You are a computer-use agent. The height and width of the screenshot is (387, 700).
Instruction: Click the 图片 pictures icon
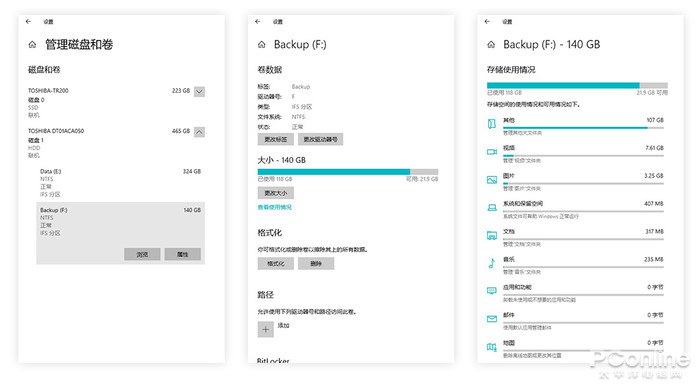pyautogui.click(x=492, y=180)
